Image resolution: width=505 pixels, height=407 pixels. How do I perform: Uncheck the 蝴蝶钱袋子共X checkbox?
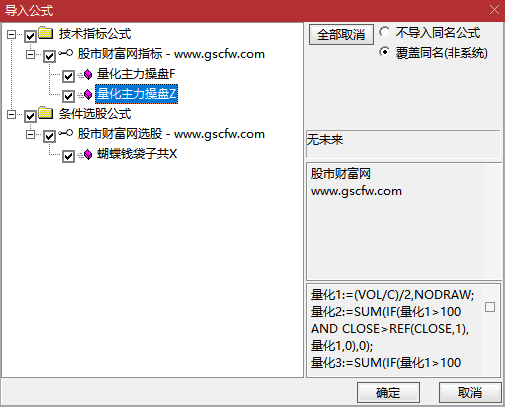pos(68,156)
